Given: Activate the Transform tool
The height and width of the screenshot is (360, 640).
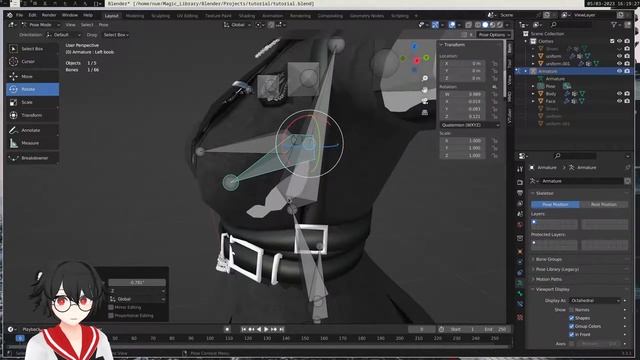Looking at the screenshot, I should tap(33, 116).
